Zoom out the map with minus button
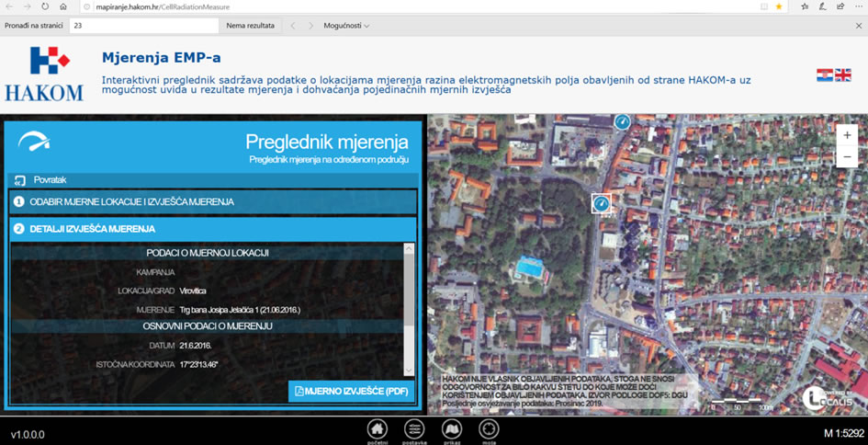Viewport: 868px width, 445px height. [x=847, y=157]
